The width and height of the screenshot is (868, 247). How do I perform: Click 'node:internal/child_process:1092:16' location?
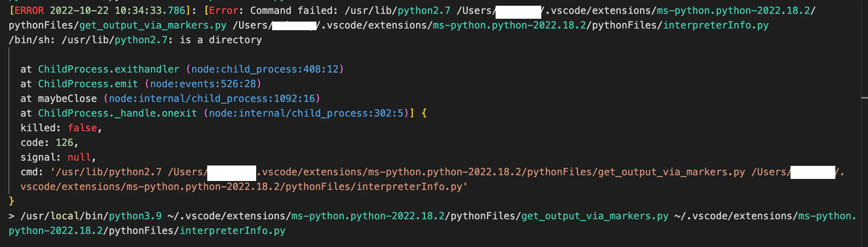[212, 99]
